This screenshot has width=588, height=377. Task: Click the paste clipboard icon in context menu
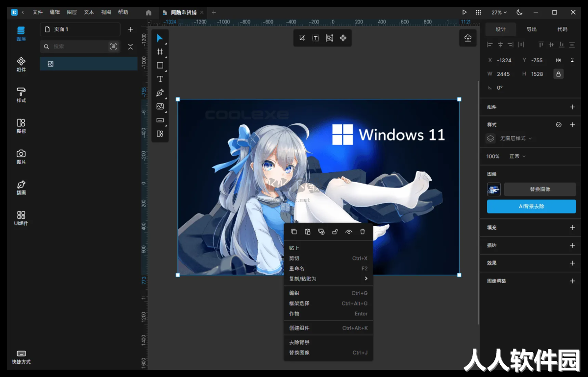point(308,232)
